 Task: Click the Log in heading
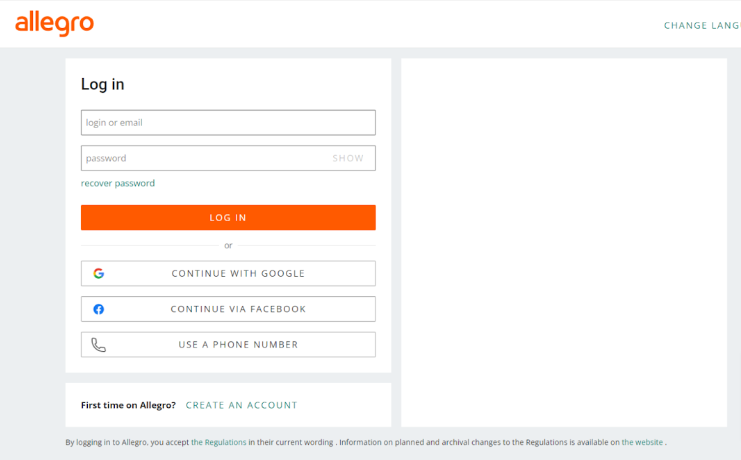[x=103, y=84]
